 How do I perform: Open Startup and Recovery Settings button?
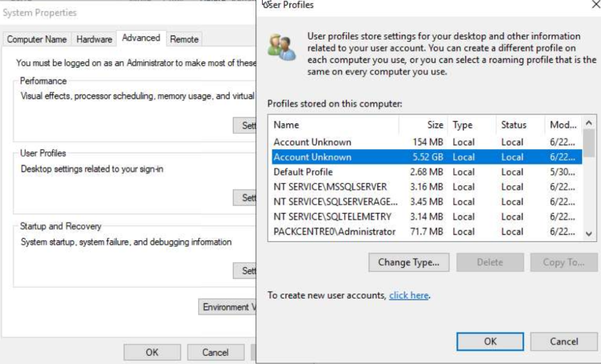(245, 271)
